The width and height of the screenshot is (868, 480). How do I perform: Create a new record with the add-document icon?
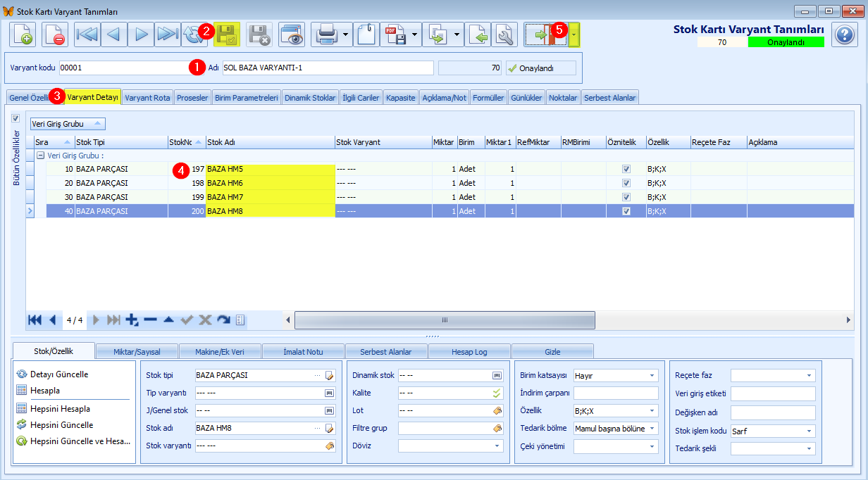point(23,34)
